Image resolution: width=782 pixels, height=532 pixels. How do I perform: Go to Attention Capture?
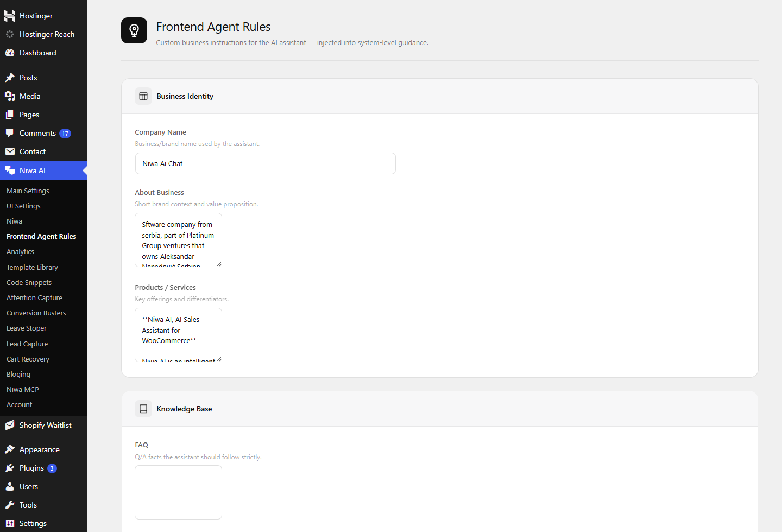34,297
